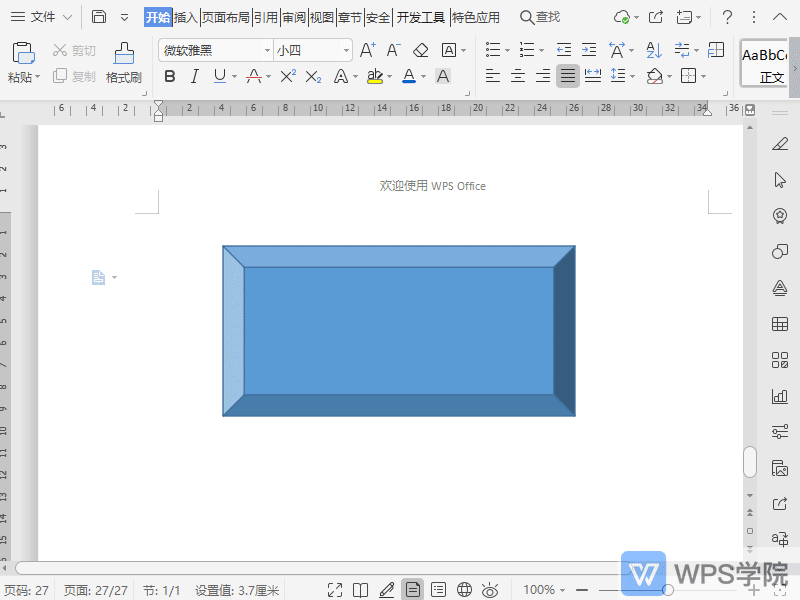This screenshot has width=800, height=600.
Task: Toggle underline formatting
Action: point(218,76)
